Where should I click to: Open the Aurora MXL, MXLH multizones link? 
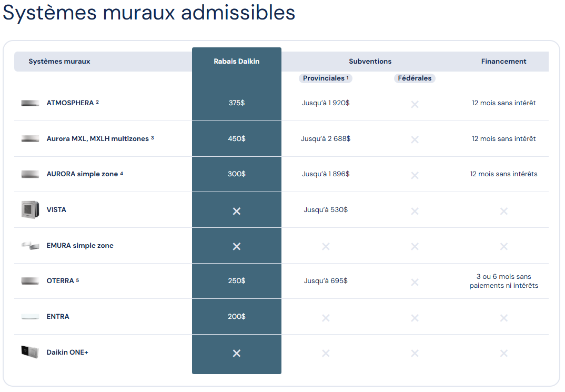97,139
